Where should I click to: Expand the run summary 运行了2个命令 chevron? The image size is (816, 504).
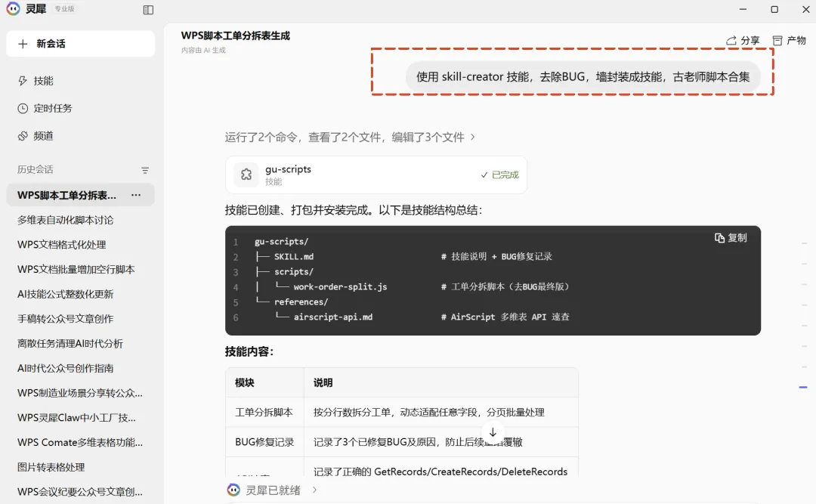click(472, 137)
